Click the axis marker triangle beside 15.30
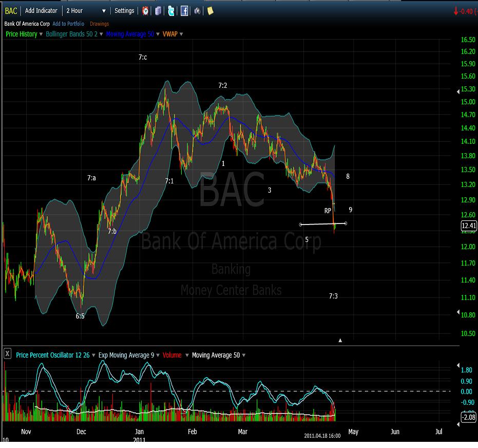The height and width of the screenshot is (448, 478). 458,91
